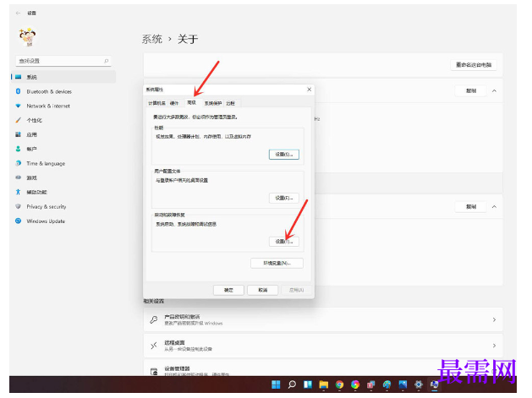Switch to the 计算机名 tab
The height and width of the screenshot is (398, 532).
click(156, 103)
